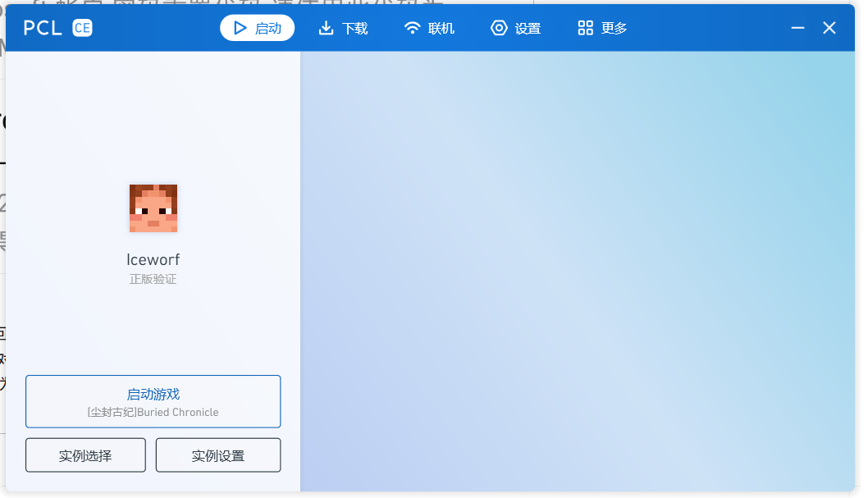Click the Iceworf username
This screenshot has height=498, width=868.
pyautogui.click(x=153, y=258)
